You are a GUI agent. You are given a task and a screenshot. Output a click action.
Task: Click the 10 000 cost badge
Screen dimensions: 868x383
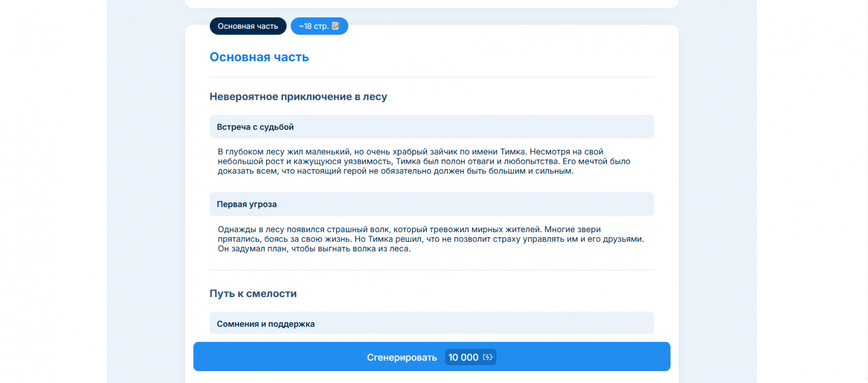471,357
